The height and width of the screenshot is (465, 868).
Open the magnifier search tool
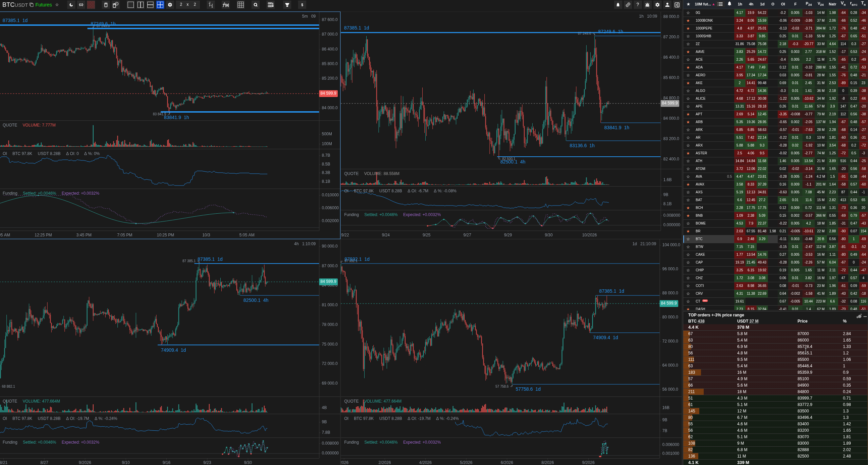point(256,5)
